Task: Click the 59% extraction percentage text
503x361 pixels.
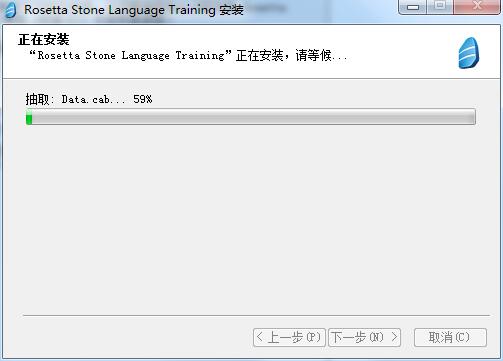Action: coord(143,99)
